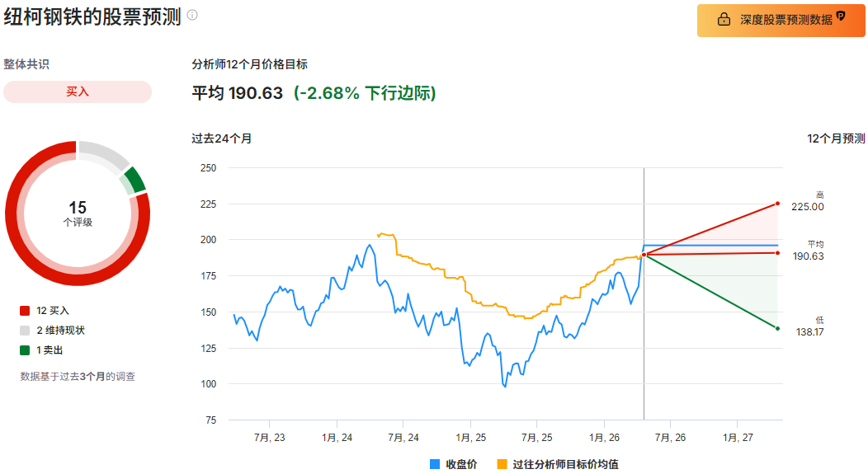Click the 分析师12个月价格目标 heading
Viewport: 868px width, 474px height.
tap(250, 64)
